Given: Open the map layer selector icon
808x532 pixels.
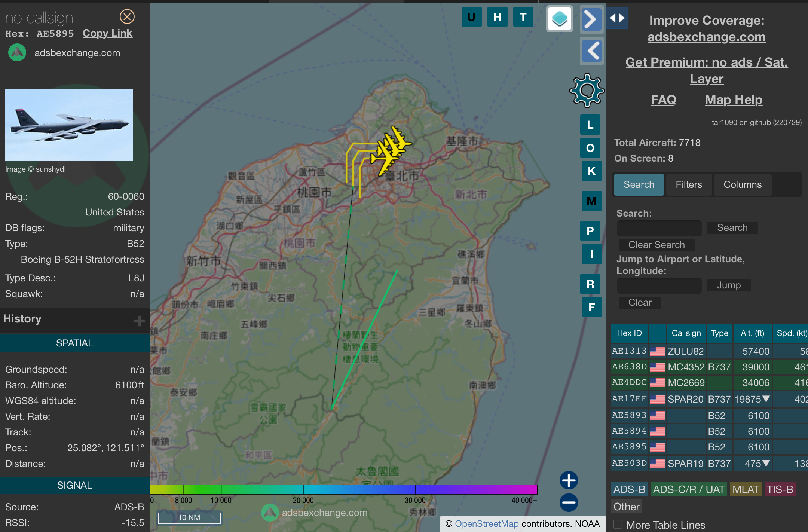Looking at the screenshot, I should [559, 19].
